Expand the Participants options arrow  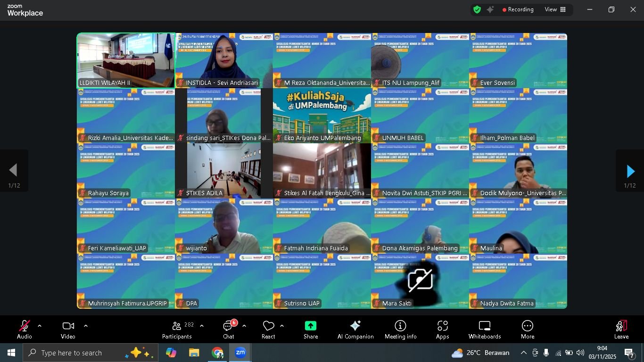tap(202, 326)
